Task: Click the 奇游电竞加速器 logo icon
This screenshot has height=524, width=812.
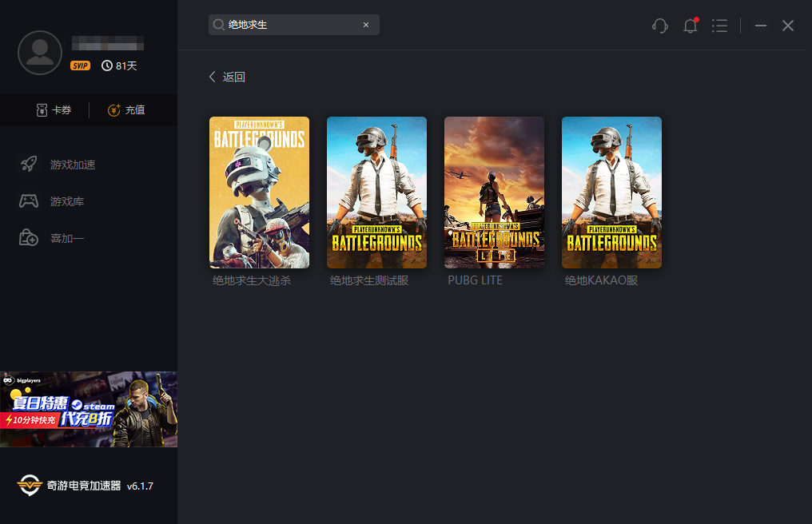Action: [30, 485]
